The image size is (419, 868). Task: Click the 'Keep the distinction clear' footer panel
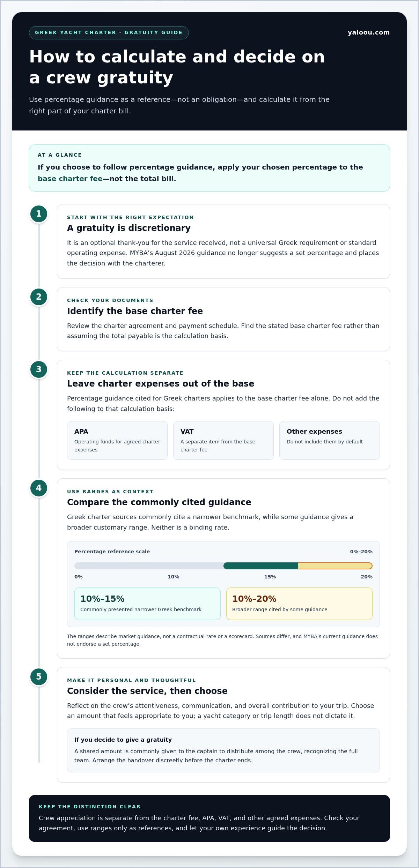[209, 818]
